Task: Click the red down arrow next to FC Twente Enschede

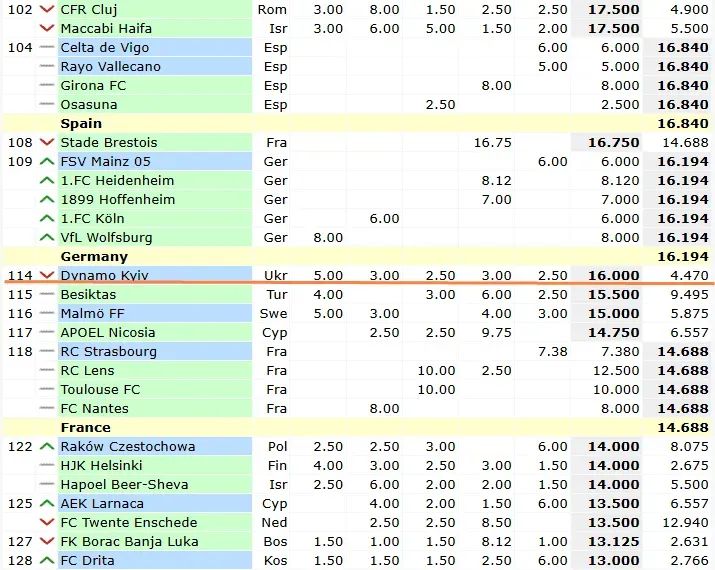Action: coord(46,522)
